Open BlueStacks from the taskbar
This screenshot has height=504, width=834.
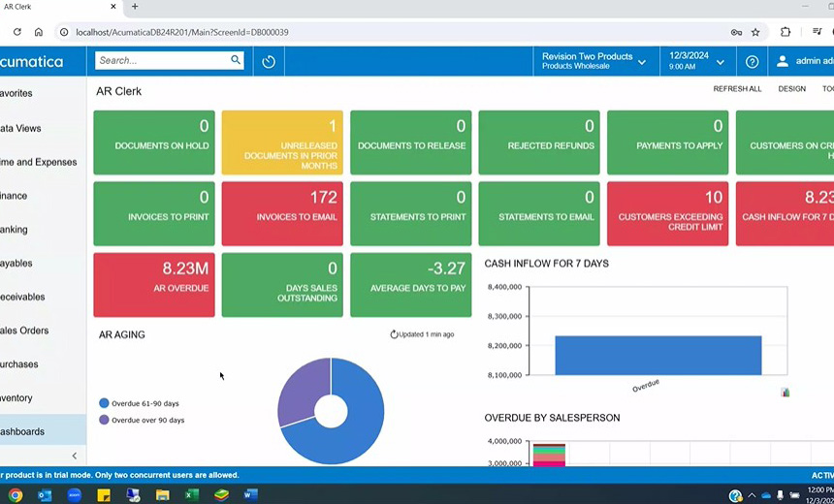(x=221, y=495)
